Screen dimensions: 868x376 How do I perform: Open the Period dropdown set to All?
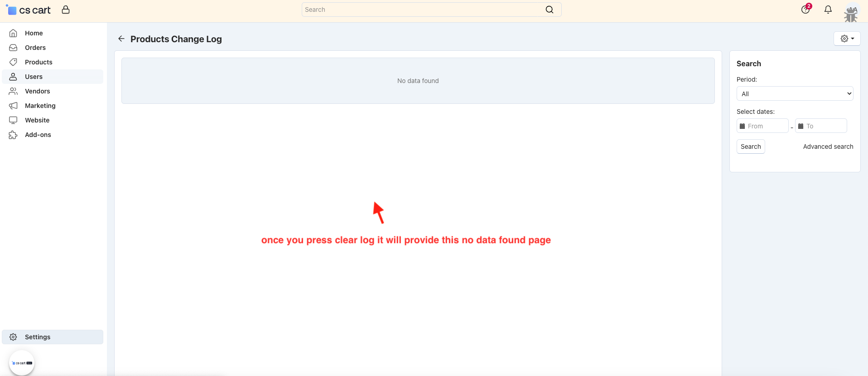pyautogui.click(x=795, y=93)
